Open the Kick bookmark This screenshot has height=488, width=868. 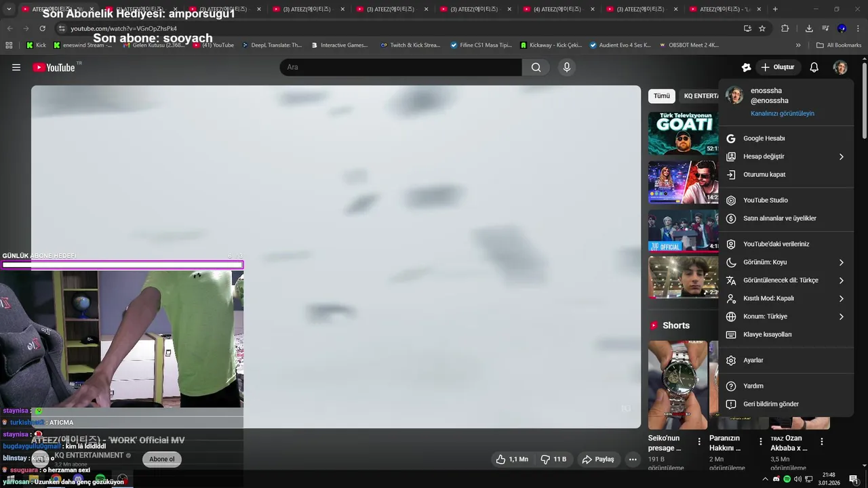(37, 45)
